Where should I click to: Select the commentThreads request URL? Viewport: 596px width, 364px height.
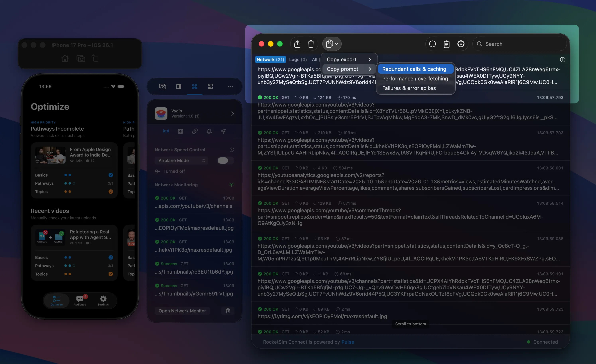[x=400, y=217]
